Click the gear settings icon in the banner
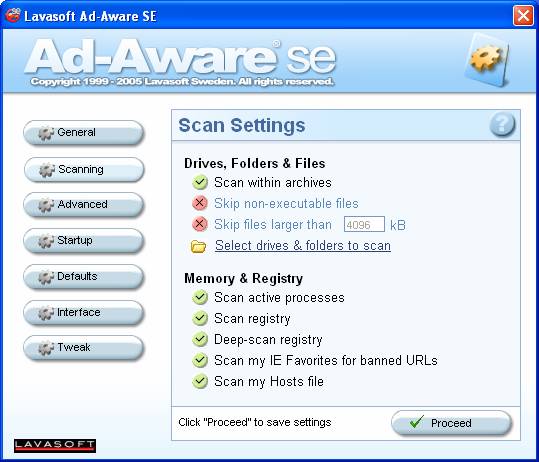 click(487, 59)
